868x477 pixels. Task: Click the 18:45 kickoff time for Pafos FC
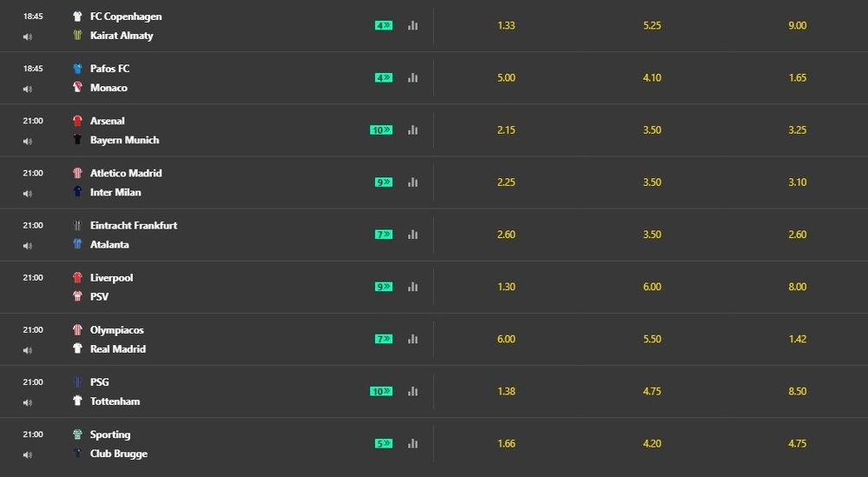(x=33, y=69)
